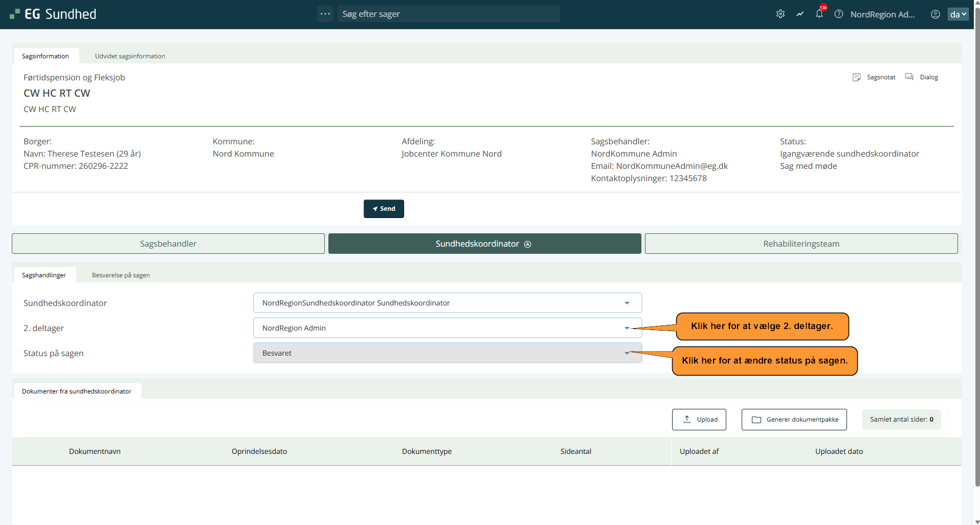Open the notifications bell
The image size is (980, 525).
tap(819, 14)
